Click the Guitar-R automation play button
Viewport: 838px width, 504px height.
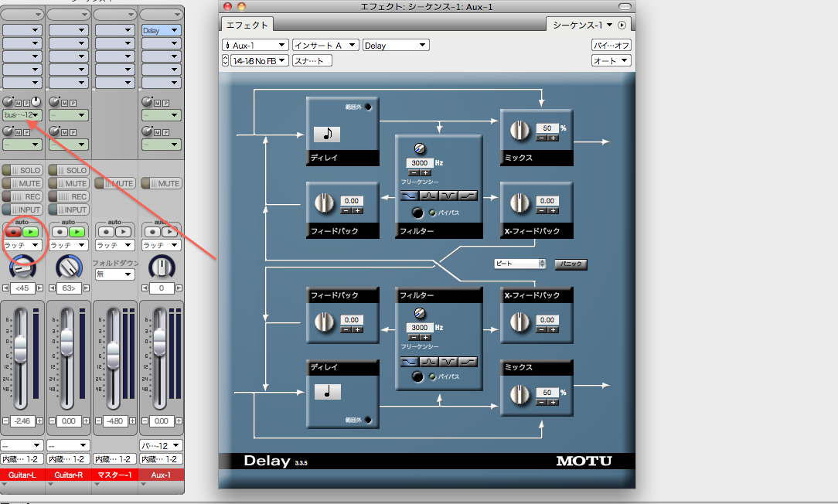(x=77, y=232)
